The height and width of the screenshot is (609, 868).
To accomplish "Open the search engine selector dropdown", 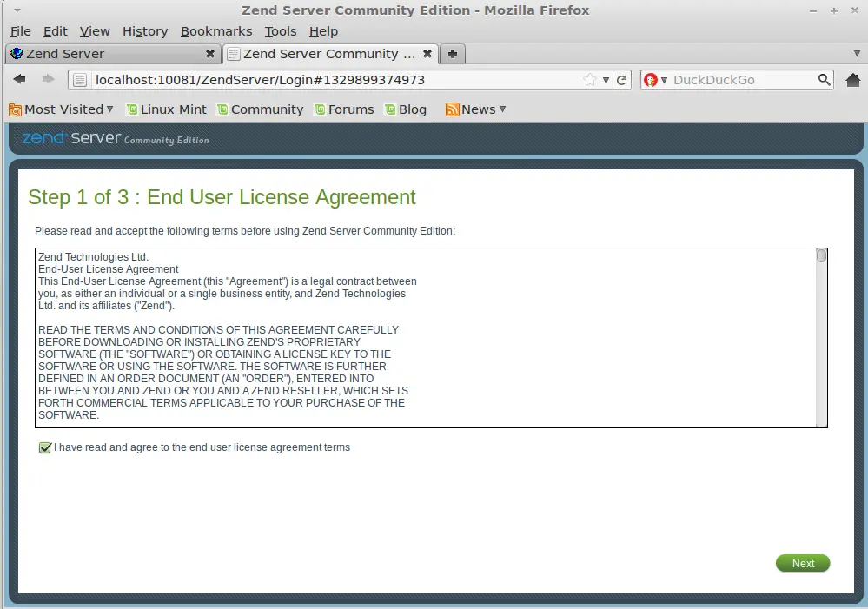I will click(x=664, y=80).
